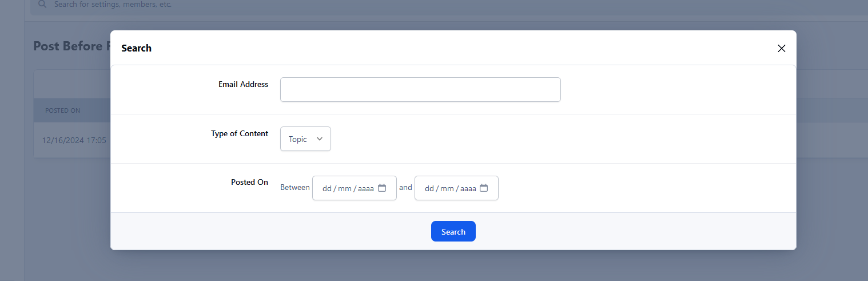Select the day segment of the end date

click(x=429, y=188)
